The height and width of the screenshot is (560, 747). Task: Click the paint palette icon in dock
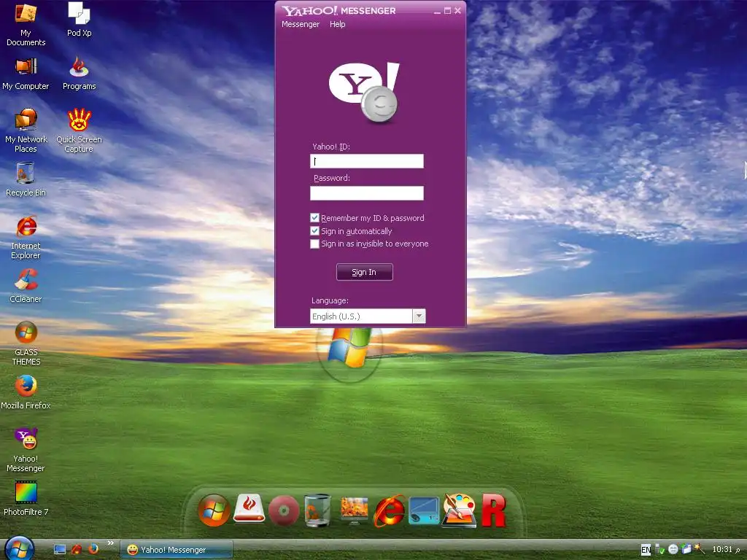(x=460, y=510)
